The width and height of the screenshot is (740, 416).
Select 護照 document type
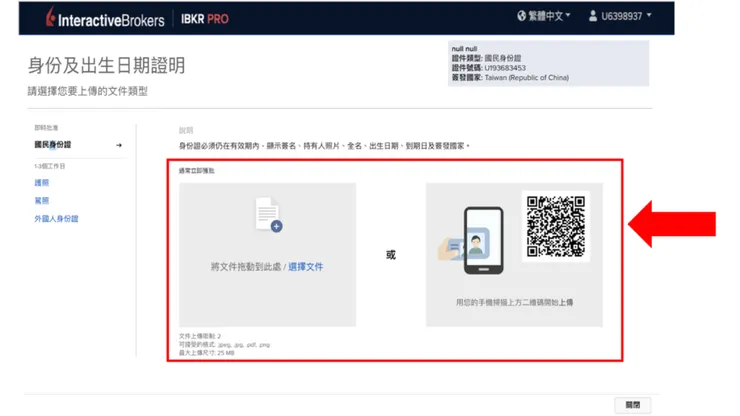coord(42,183)
